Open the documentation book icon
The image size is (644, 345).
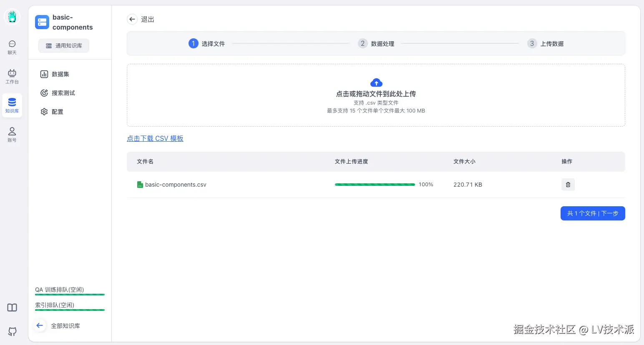click(12, 307)
